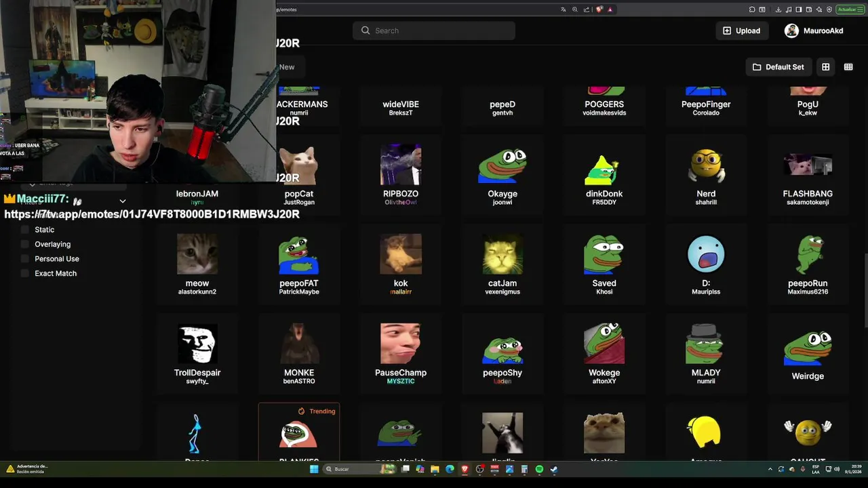Select the New tab
This screenshot has height=488, width=868.
coord(287,67)
